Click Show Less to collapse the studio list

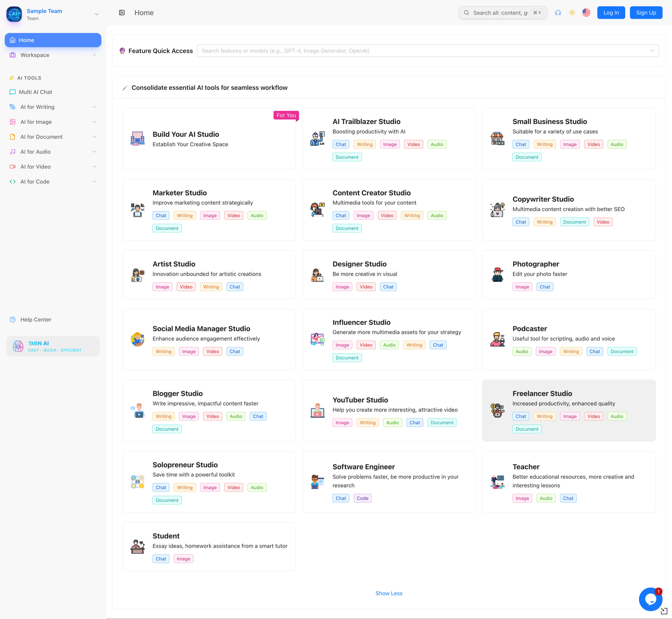tap(388, 593)
